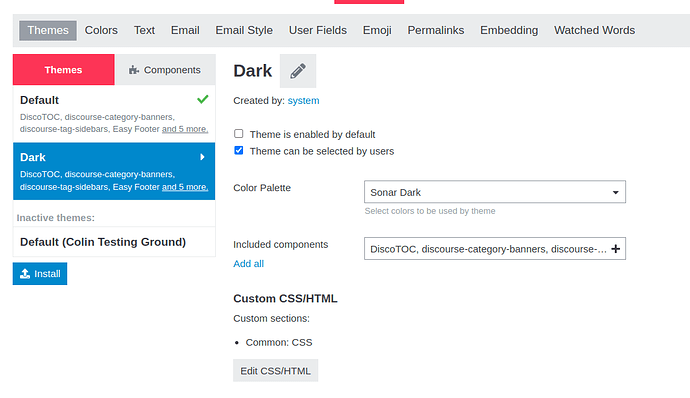
Task: Click the arrow caret on Dark theme row
Action: (x=202, y=157)
